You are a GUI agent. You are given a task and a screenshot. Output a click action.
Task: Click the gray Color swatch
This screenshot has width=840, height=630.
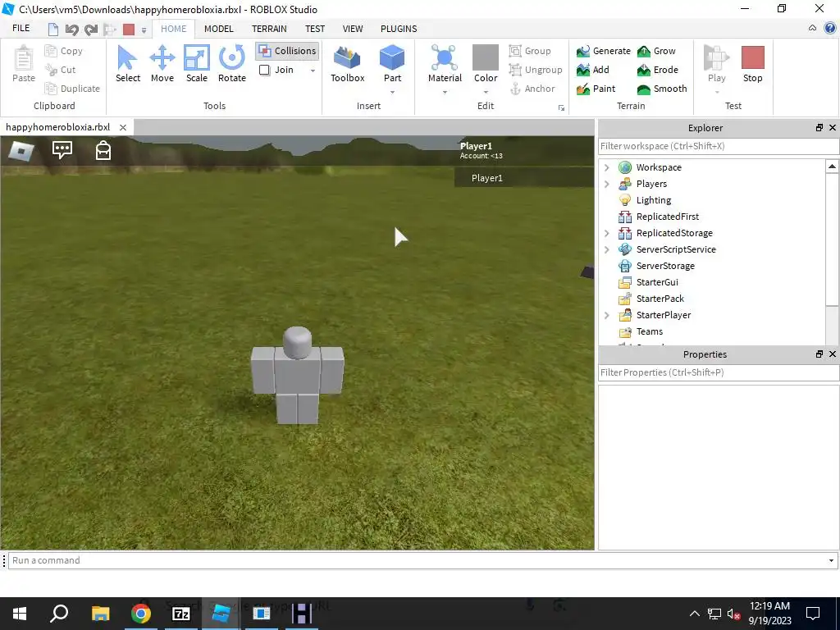pyautogui.click(x=486, y=57)
